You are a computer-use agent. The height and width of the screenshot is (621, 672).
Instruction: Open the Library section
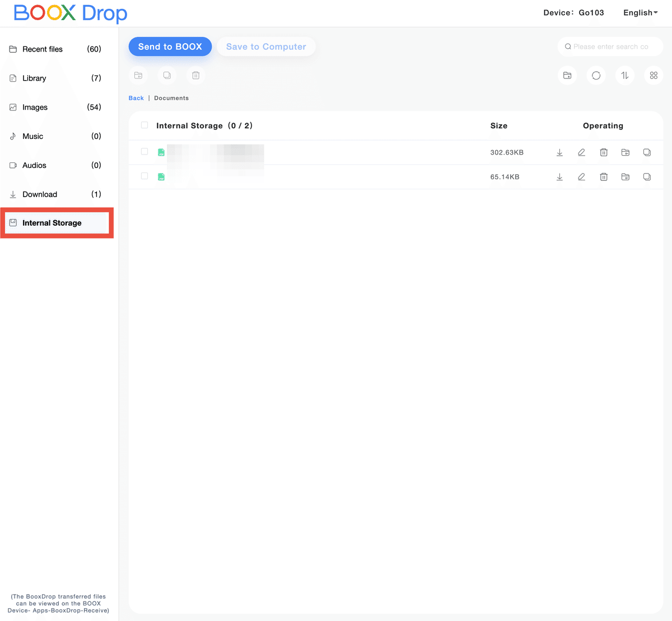click(55, 78)
